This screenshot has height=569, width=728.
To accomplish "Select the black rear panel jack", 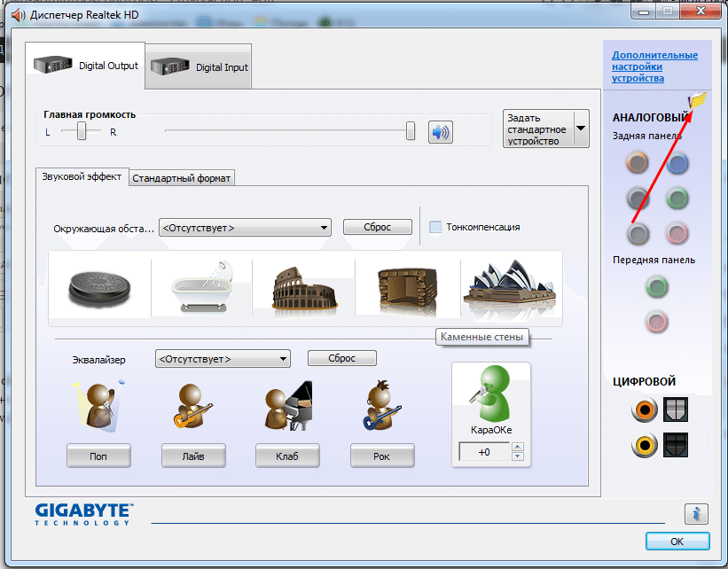I will (x=638, y=199).
